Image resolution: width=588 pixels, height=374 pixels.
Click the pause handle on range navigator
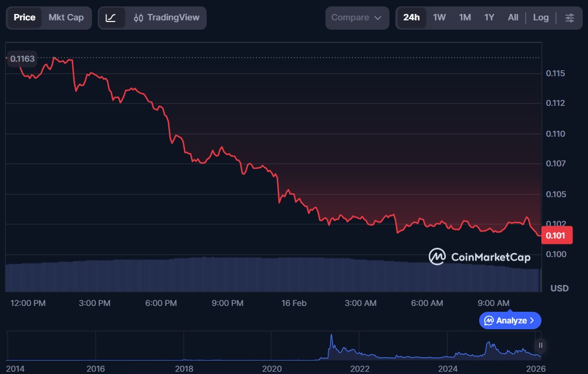(x=541, y=345)
